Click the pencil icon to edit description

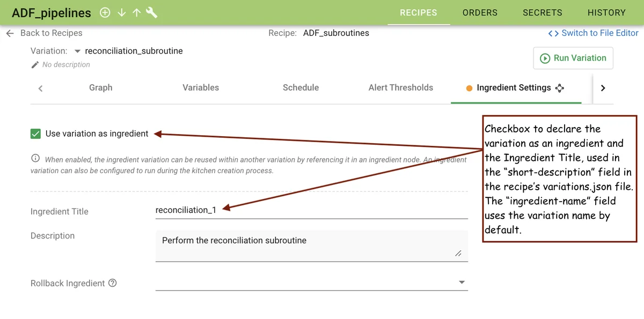(35, 64)
